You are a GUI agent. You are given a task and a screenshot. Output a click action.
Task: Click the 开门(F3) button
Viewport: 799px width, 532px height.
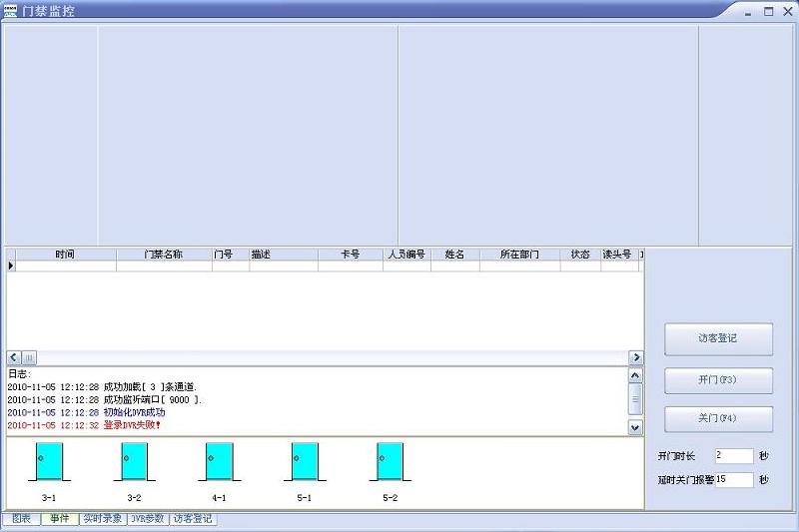[x=718, y=380]
